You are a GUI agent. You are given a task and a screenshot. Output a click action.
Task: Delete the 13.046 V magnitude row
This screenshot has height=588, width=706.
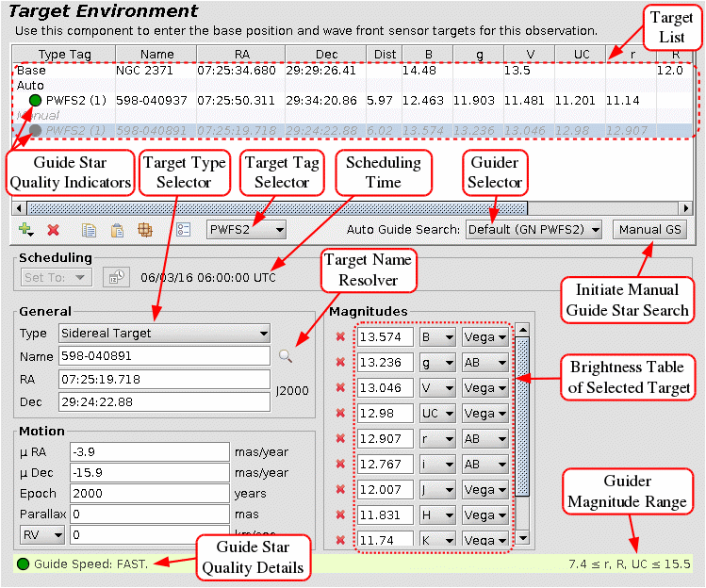[x=340, y=387]
